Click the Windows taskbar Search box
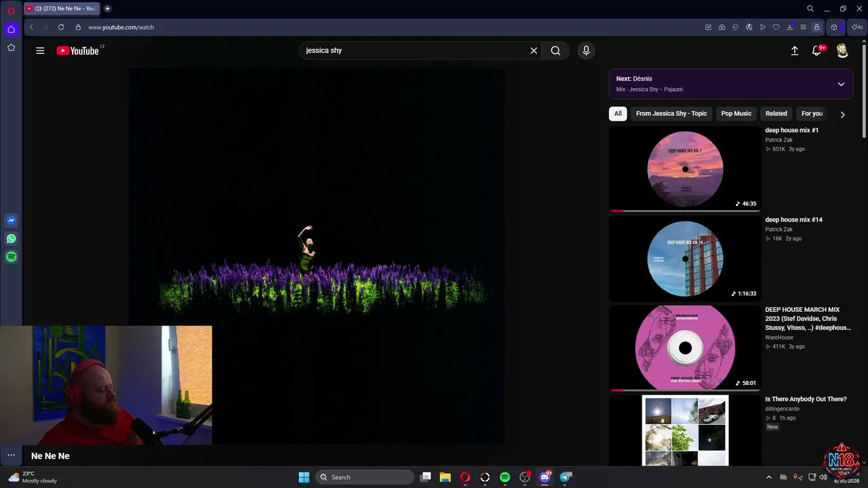Screen dimensions: 868x488 (x=366, y=477)
